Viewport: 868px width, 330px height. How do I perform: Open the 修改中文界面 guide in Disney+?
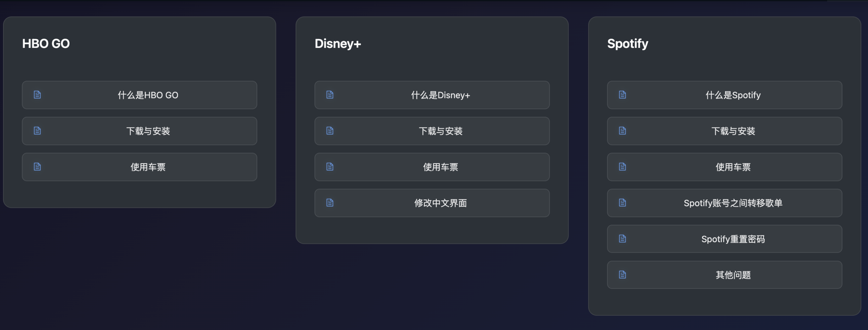tap(440, 203)
